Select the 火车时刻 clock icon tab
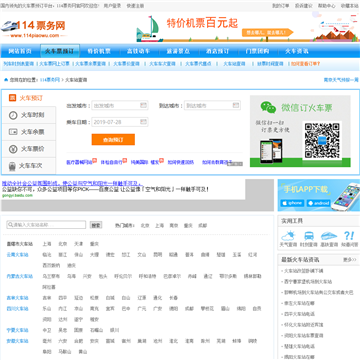Image resolution: width=360 pixels, height=360 pixels. tap(13, 115)
